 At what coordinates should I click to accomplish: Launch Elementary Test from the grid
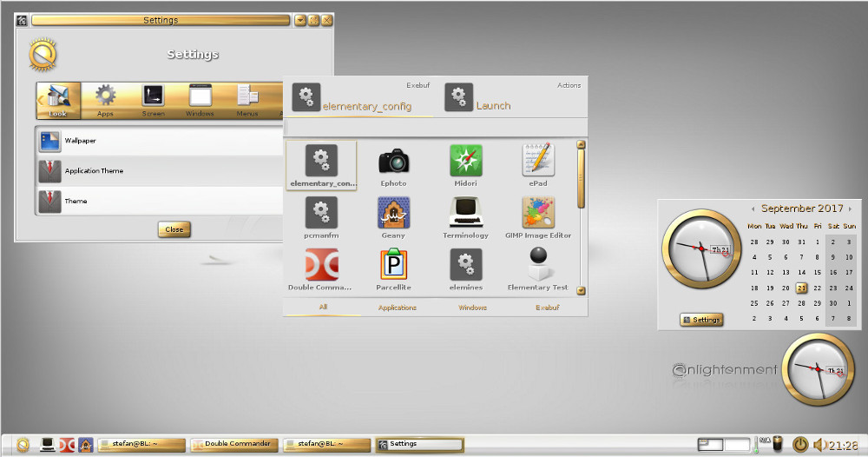(x=537, y=269)
